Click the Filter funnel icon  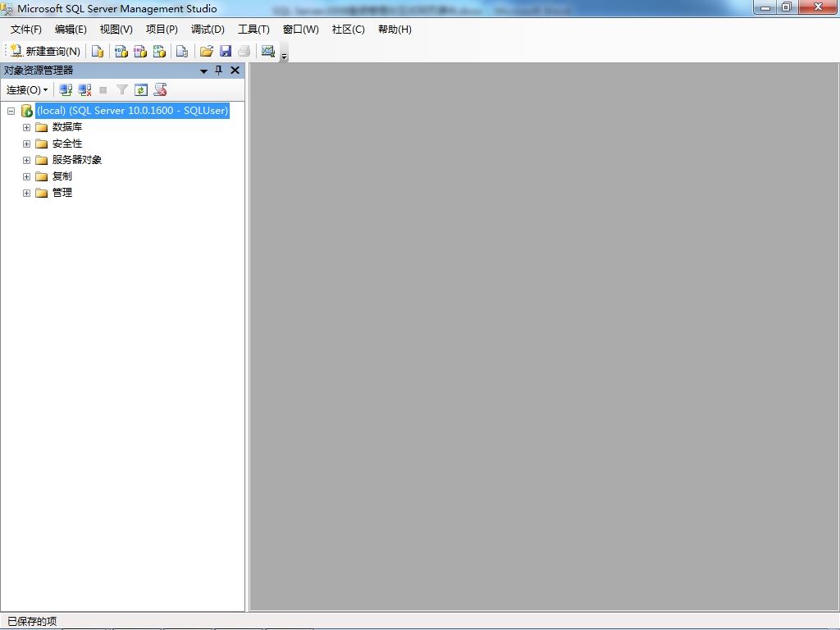(122, 90)
